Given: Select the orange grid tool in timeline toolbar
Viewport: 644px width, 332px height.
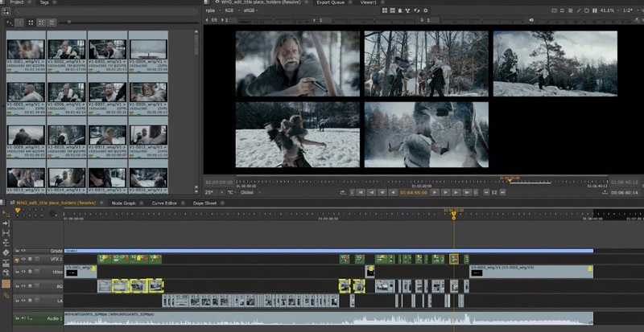Looking at the screenshot, I should coord(6,284).
